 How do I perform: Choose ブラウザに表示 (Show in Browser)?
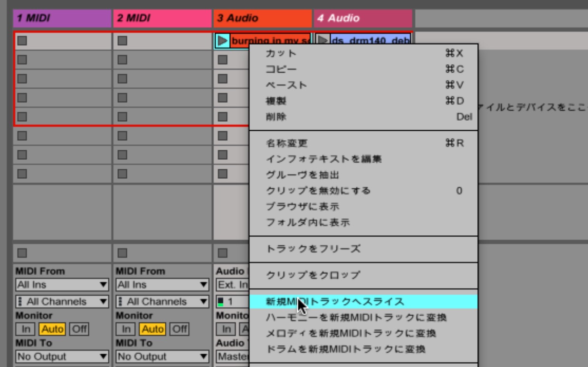tap(364, 206)
